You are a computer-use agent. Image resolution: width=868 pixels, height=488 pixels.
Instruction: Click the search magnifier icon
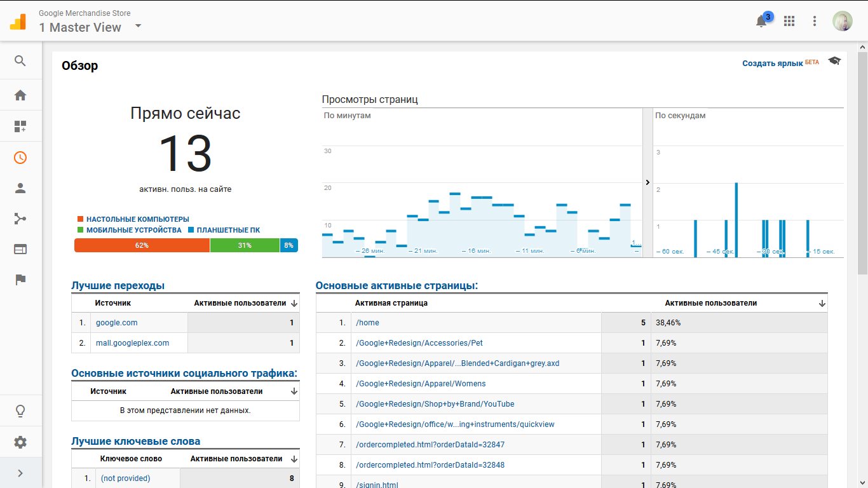point(20,61)
